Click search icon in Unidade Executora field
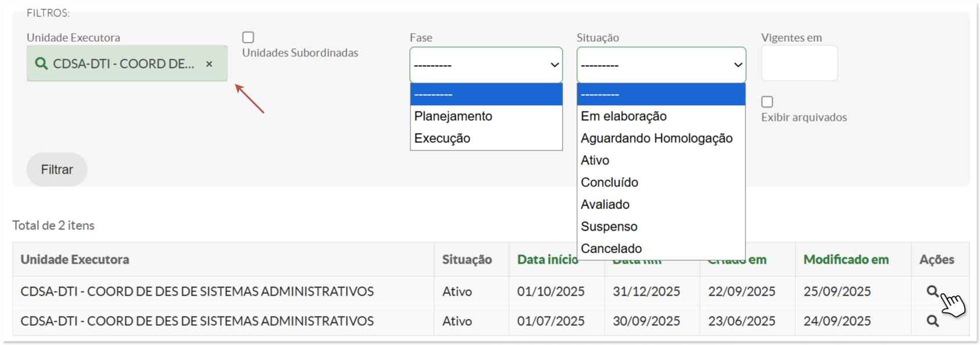The height and width of the screenshot is (345, 980). point(41,63)
